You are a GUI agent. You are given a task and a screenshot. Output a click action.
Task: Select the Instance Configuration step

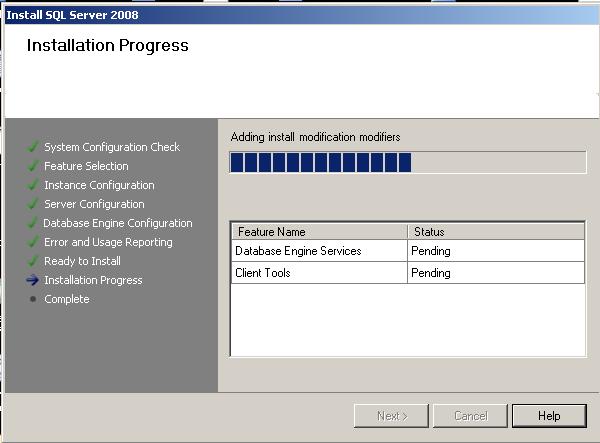pyautogui.click(x=99, y=185)
